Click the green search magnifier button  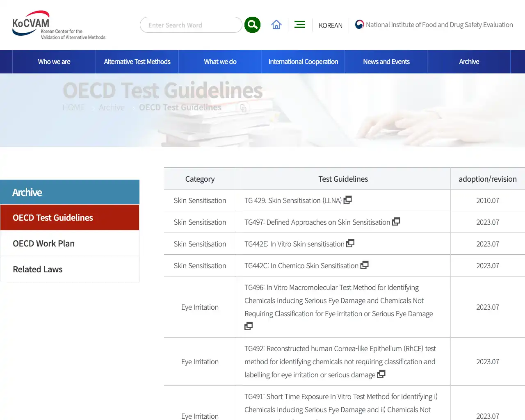pyautogui.click(x=252, y=25)
